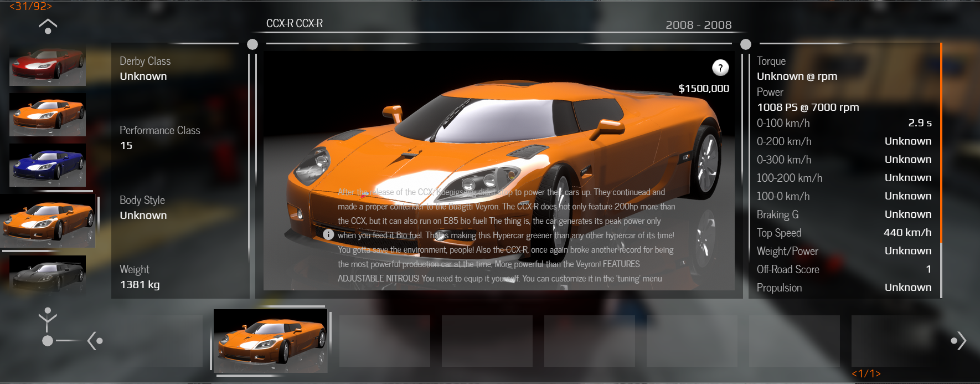Click the Off-Road Score row

pos(844,269)
